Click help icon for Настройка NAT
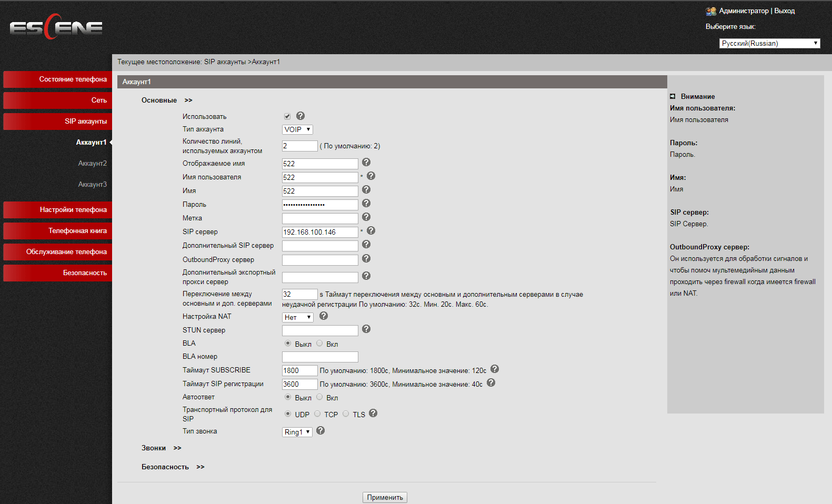 [324, 316]
